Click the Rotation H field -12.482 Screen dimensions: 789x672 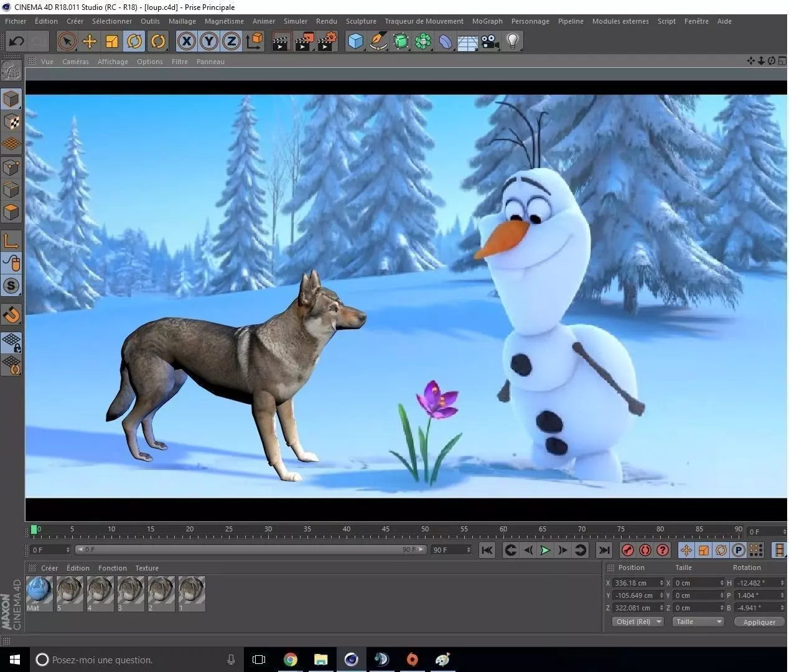click(x=759, y=583)
